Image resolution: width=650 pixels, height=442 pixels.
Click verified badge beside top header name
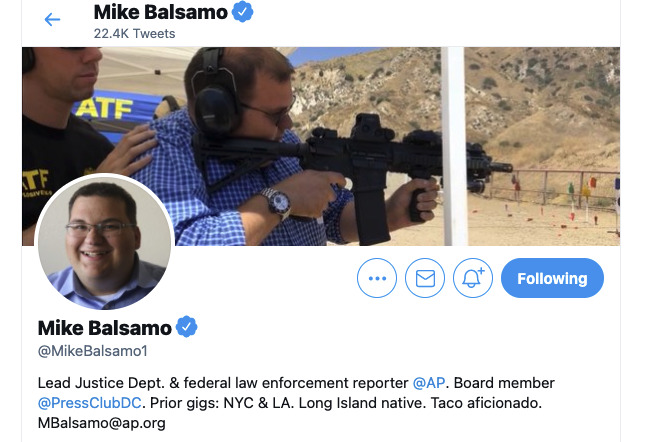(243, 12)
